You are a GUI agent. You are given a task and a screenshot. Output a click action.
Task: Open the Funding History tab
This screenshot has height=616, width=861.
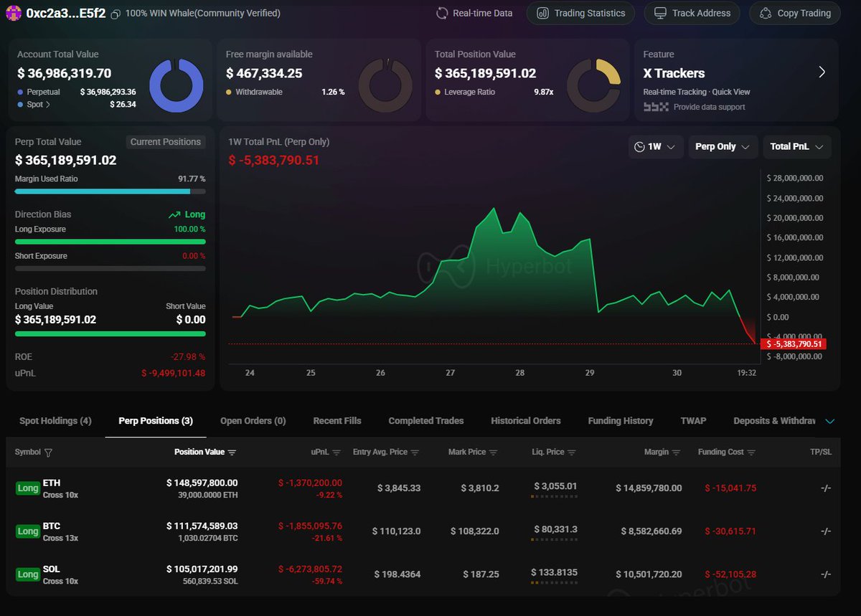pos(620,421)
